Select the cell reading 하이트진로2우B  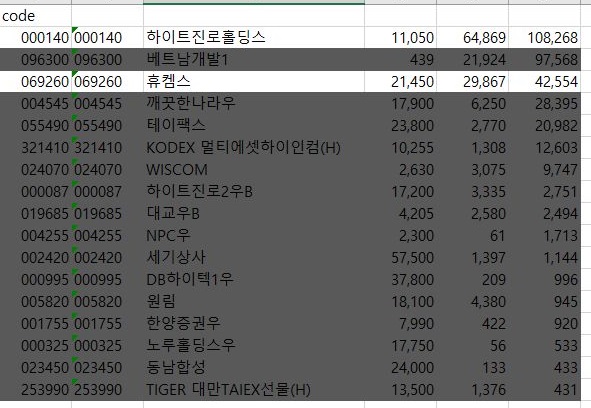pos(254,191)
